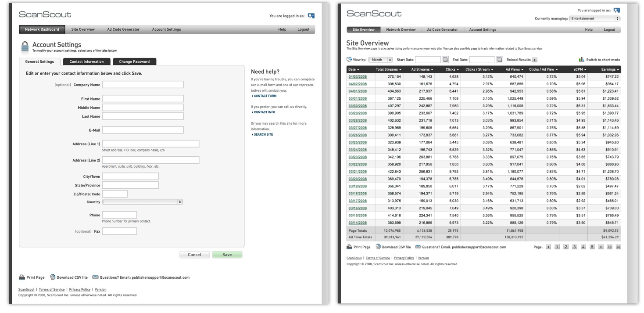Click the green Save button
Image resolution: width=644 pixels, height=313 pixels.
(227, 255)
